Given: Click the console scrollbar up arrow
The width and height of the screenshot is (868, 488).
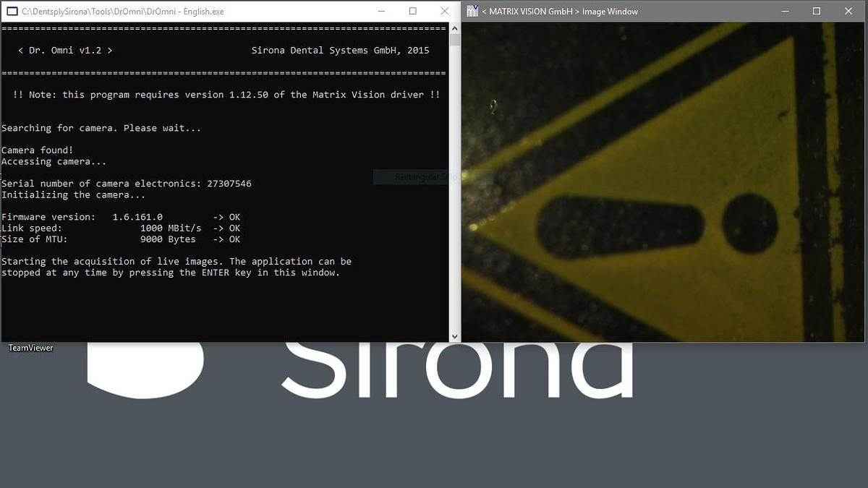Looking at the screenshot, I should pos(454,28).
